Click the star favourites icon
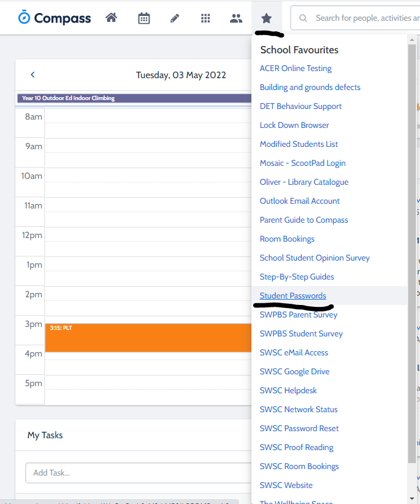 tap(267, 18)
